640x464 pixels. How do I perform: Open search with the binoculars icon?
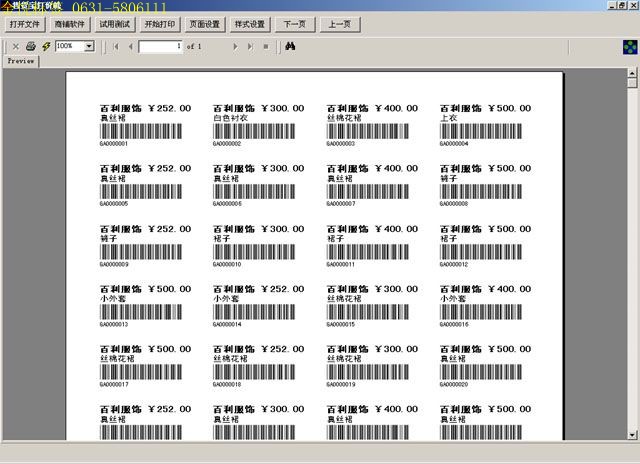coord(289,46)
